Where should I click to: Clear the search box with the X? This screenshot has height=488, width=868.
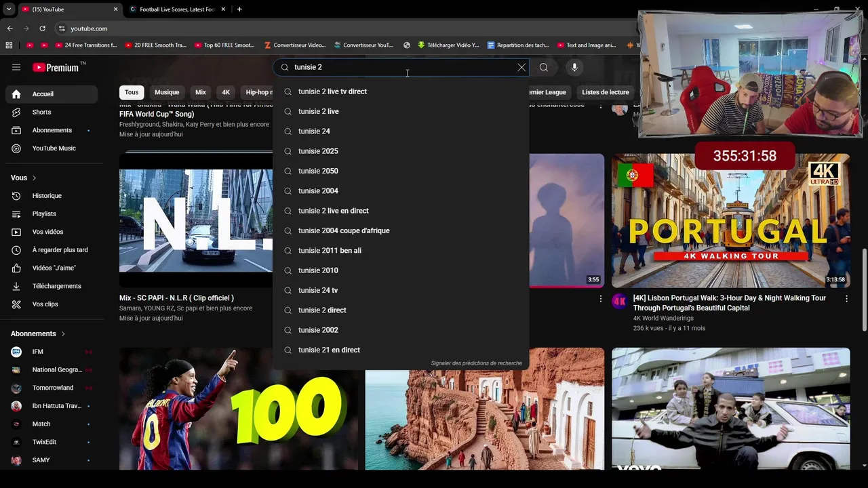(x=521, y=67)
